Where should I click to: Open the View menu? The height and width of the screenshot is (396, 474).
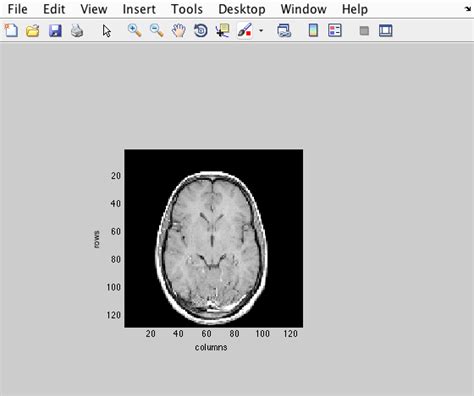point(94,9)
